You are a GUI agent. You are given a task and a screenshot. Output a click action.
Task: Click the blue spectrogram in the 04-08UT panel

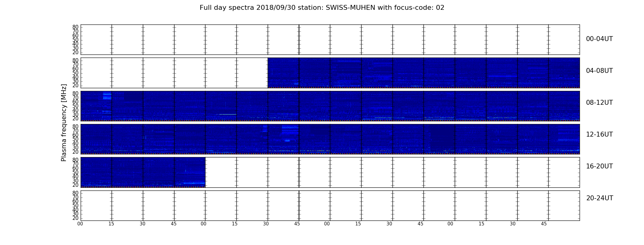click(x=424, y=73)
